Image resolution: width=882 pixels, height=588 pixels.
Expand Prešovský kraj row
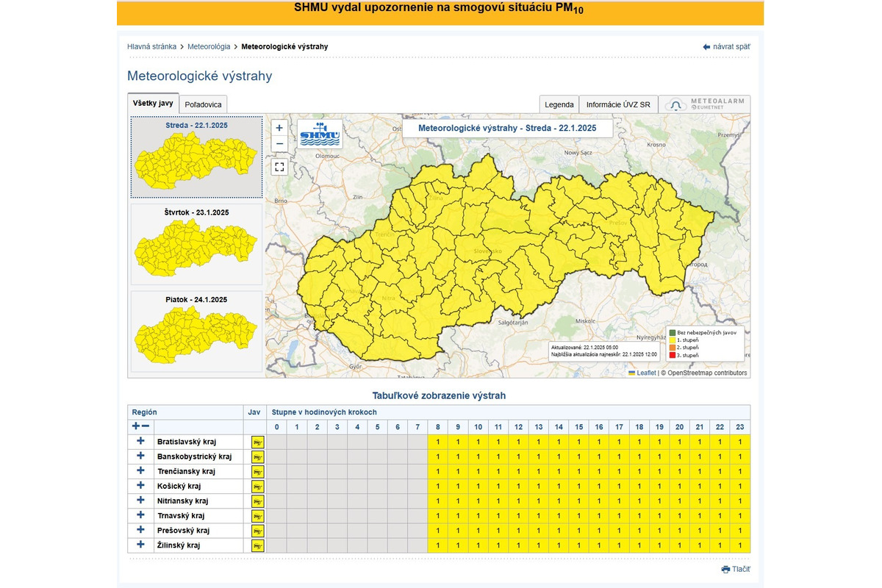(140, 530)
